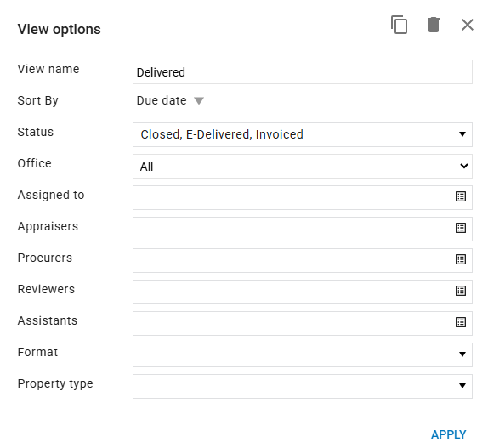
Task: Duplicate this view with the copy icon
Action: [x=399, y=25]
